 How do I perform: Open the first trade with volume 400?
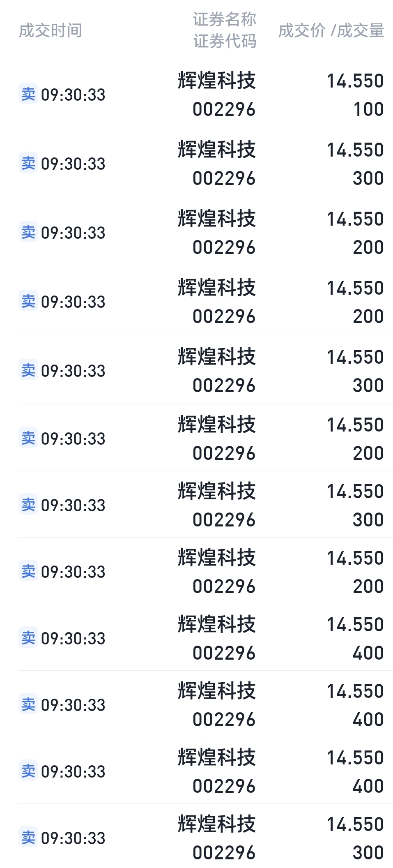(x=205, y=637)
